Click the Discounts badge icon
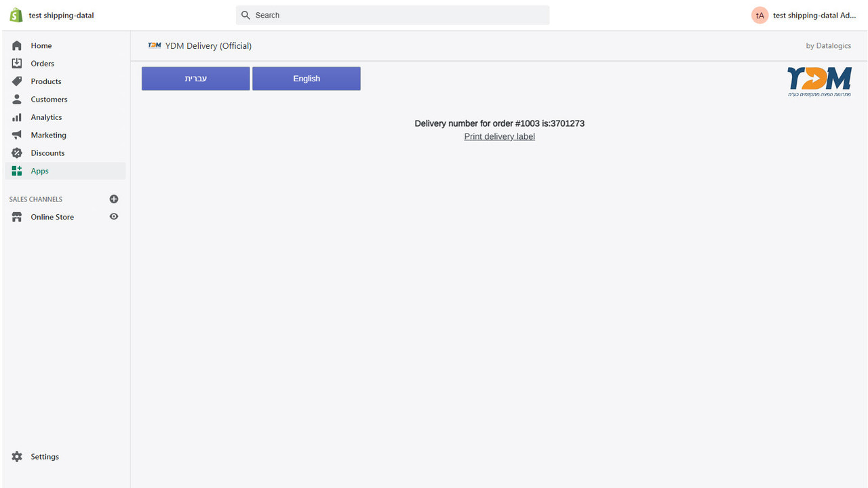 [17, 153]
